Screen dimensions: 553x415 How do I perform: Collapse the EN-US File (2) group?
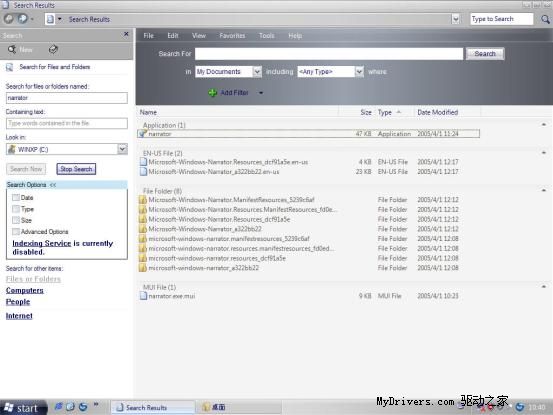click(544, 153)
